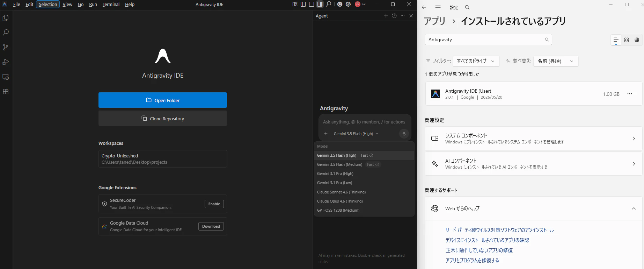Collapse the Web からのヘルプ section
The height and width of the screenshot is (269, 644).
[534, 208]
